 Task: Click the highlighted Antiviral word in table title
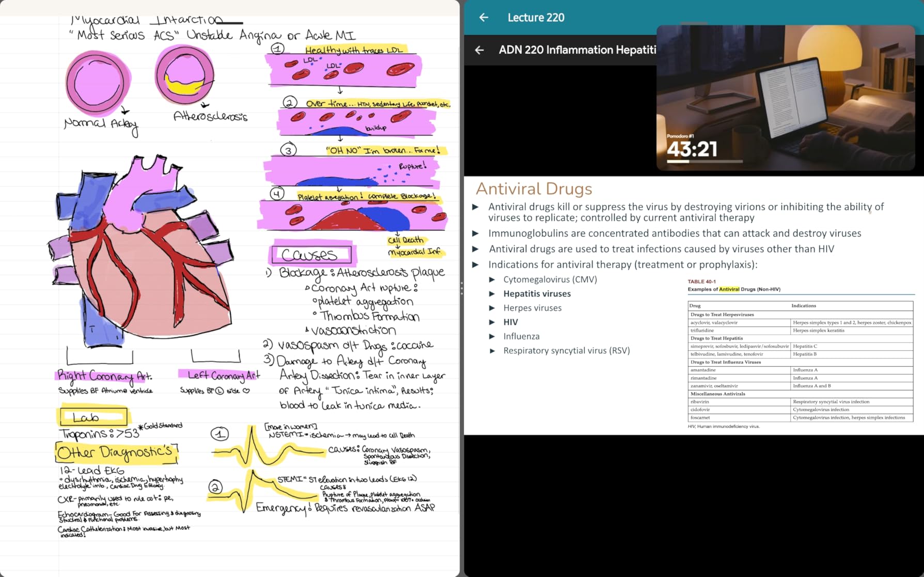point(729,289)
